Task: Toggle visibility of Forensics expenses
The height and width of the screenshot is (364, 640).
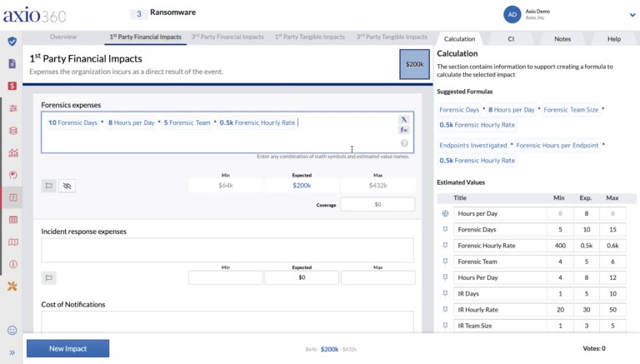Action: [x=67, y=186]
